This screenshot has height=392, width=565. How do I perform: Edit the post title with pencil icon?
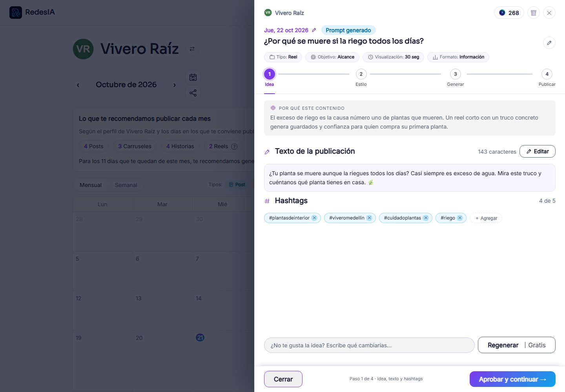point(549,43)
